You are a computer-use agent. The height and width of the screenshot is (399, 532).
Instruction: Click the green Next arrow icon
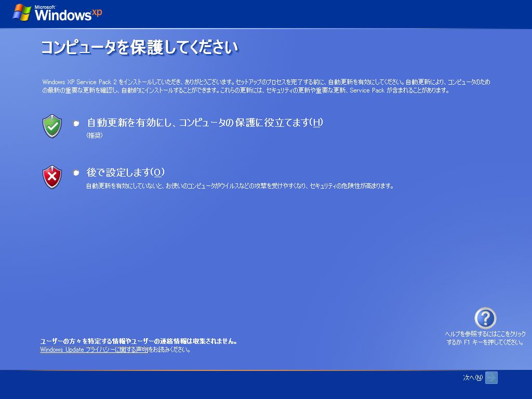(x=491, y=378)
